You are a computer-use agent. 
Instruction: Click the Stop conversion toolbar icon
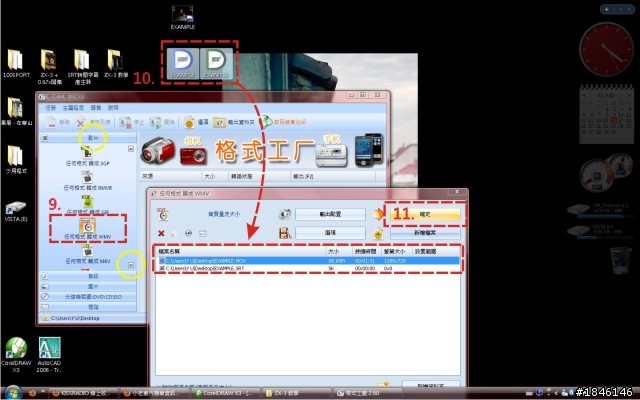click(x=125, y=122)
